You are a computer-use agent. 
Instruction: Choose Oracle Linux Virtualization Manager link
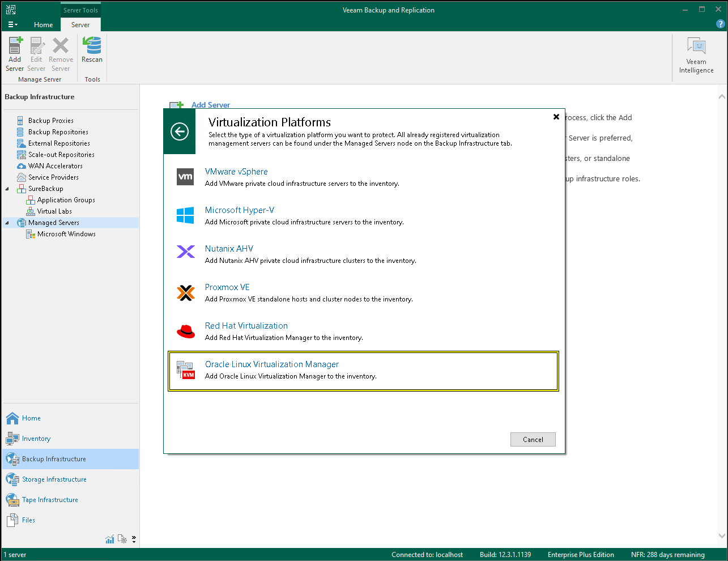tap(272, 364)
